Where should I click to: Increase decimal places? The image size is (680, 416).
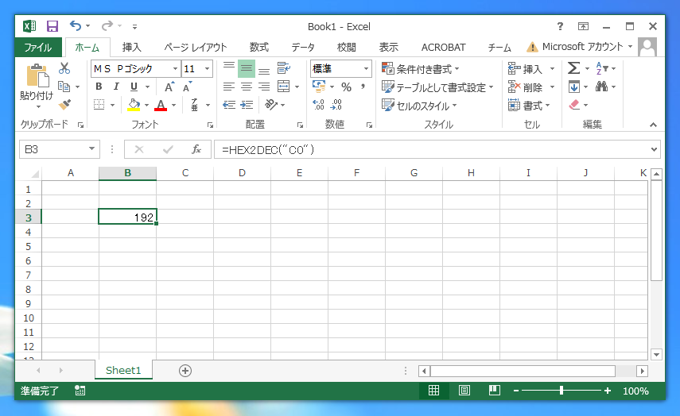coord(319,105)
